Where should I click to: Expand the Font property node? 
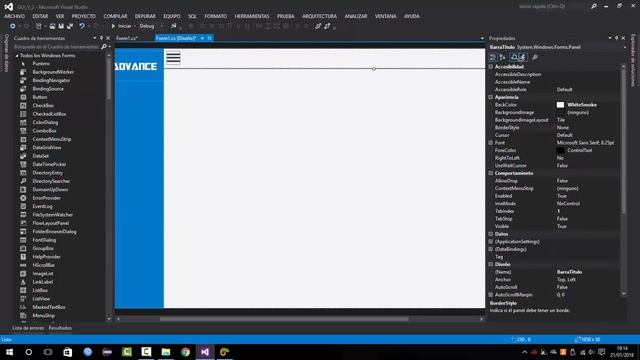(x=491, y=143)
